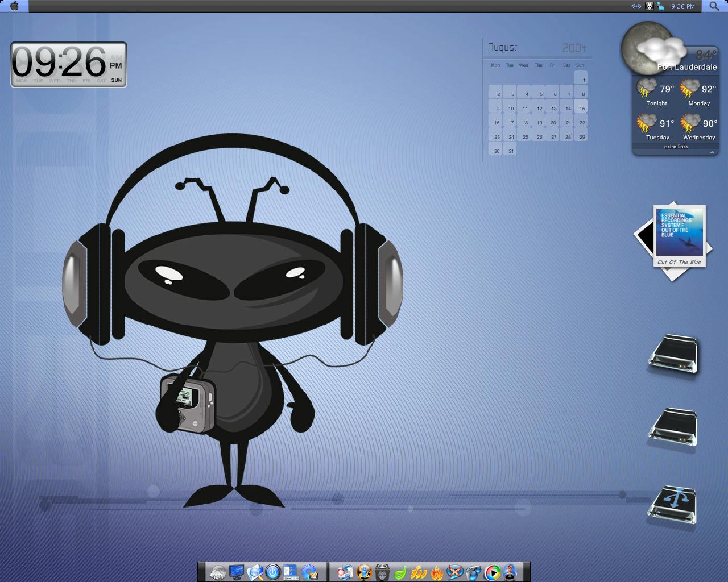The height and width of the screenshot is (582, 728).
Task: Open the start menu window dock icon
Action: pyautogui.click(x=291, y=572)
